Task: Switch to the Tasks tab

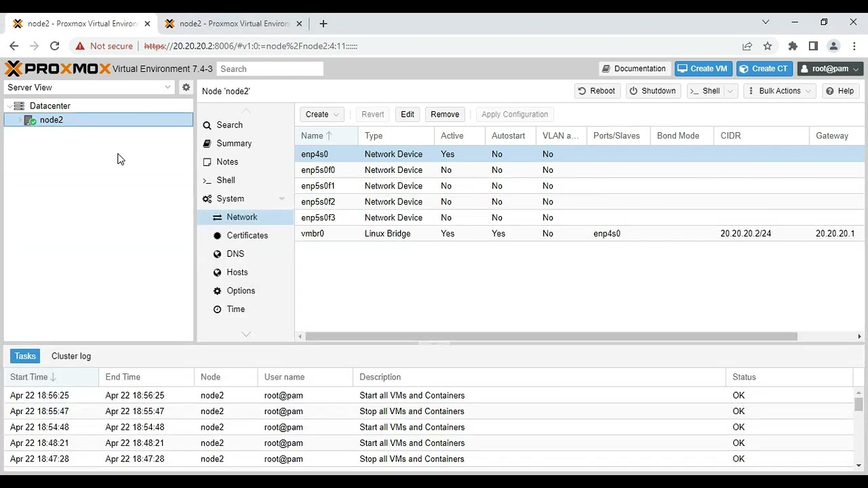Action: pos(25,356)
